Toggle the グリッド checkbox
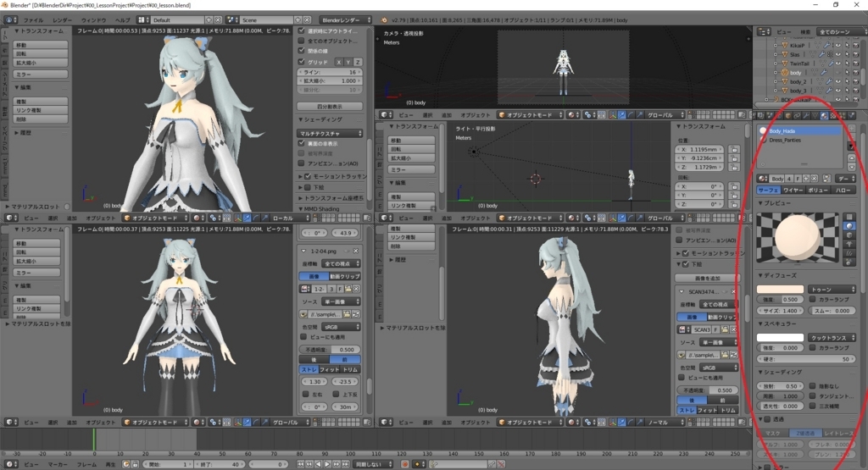868x470 pixels. coord(301,62)
